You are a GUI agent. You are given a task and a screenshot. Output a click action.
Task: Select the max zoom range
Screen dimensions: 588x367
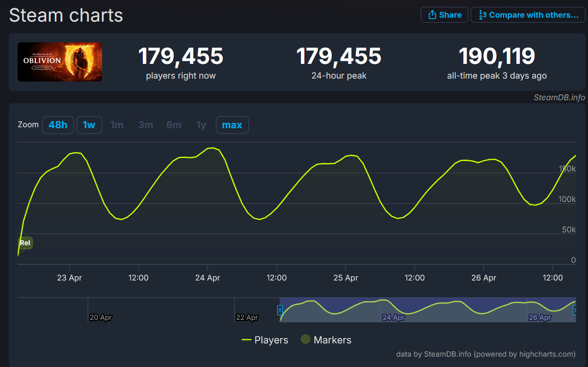click(x=232, y=125)
